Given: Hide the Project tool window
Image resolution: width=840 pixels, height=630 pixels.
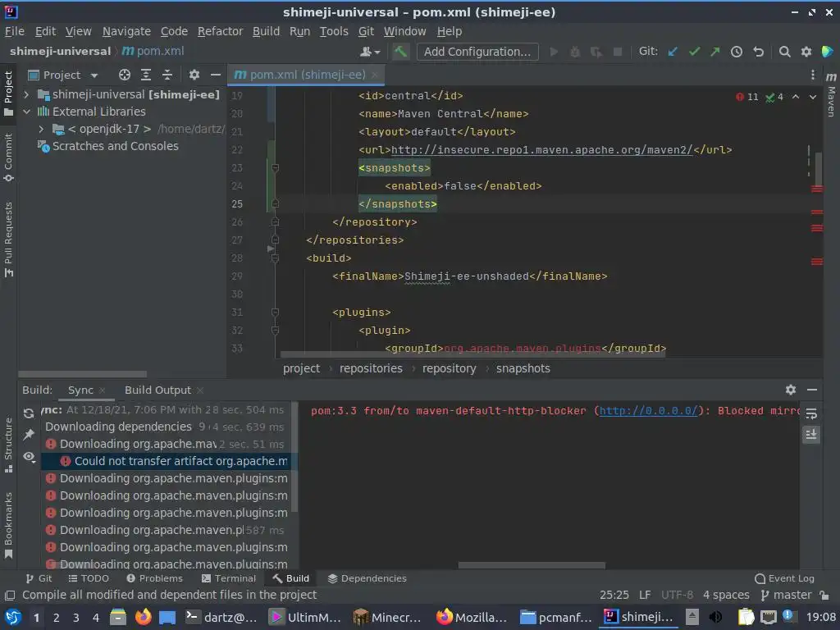Looking at the screenshot, I should 216,75.
